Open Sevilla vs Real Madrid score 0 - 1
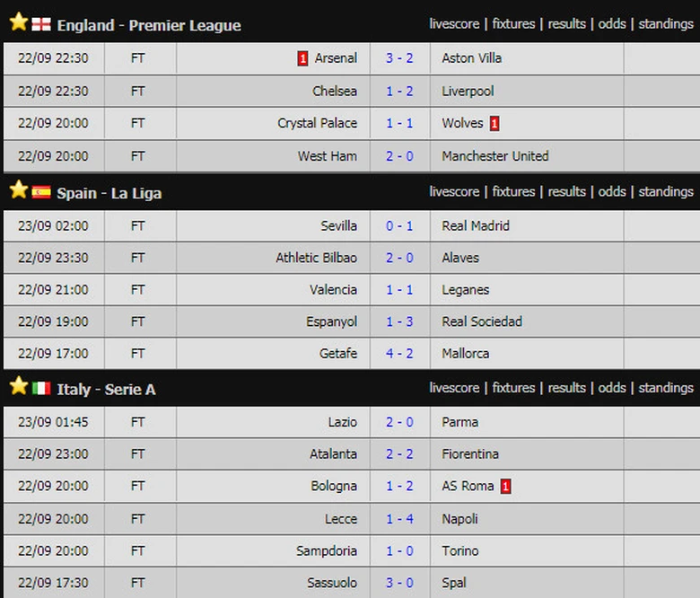 pyautogui.click(x=399, y=226)
